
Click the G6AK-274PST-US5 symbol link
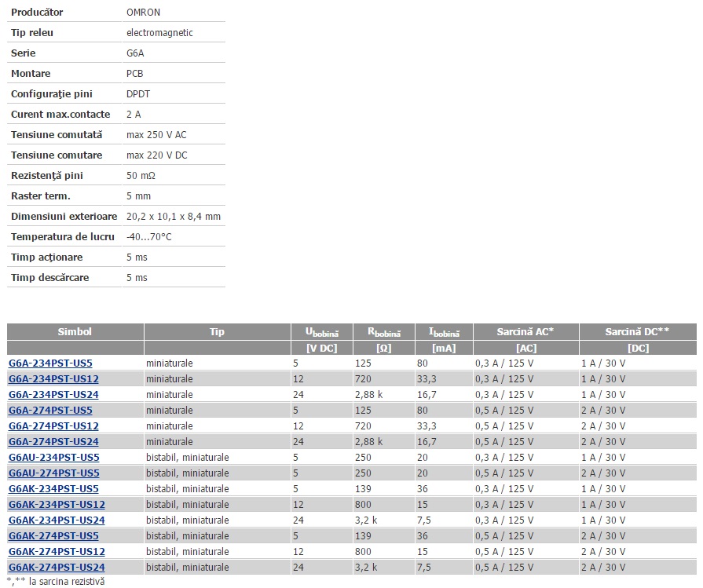coord(53,536)
